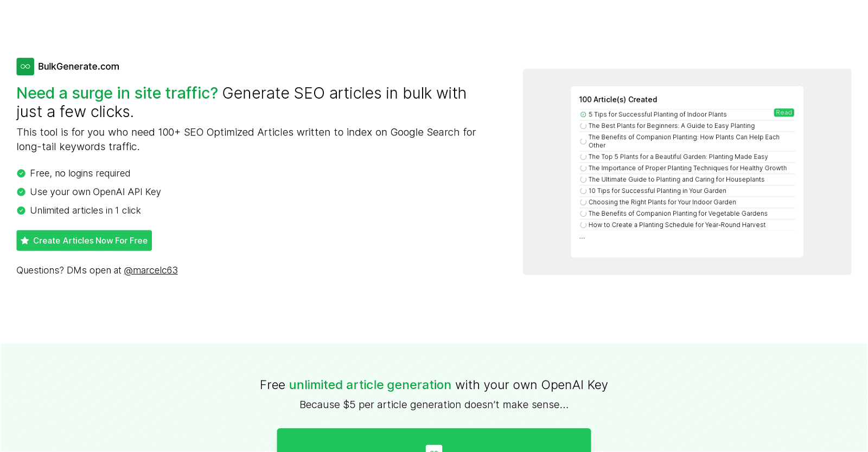Click the 'unlimited article generation' green text

click(370, 385)
